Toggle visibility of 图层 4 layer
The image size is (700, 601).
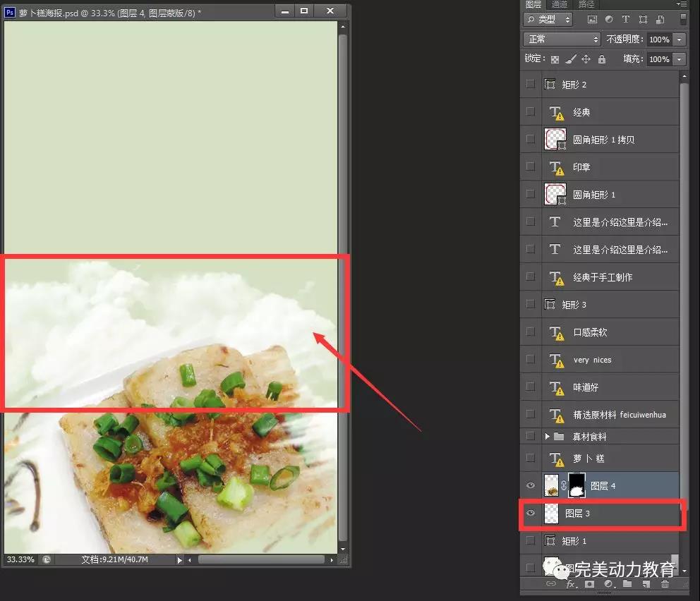[531, 486]
